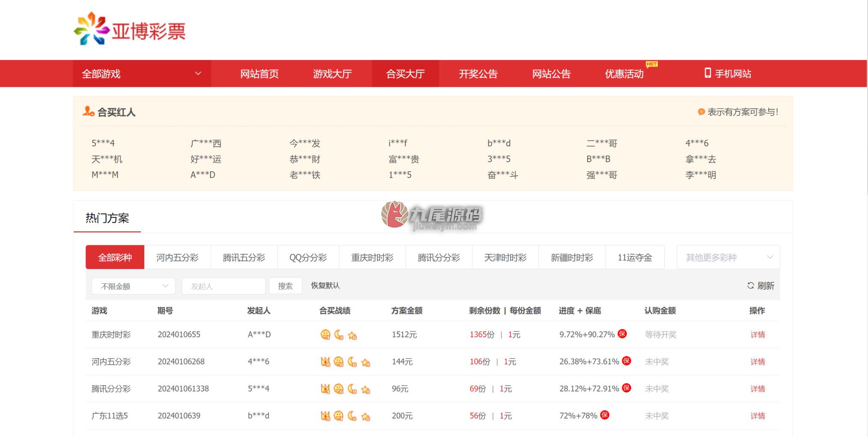Click the smiley face icon in the 腾讯分分彩 row
Screen dimensions: 868x437
click(x=339, y=389)
